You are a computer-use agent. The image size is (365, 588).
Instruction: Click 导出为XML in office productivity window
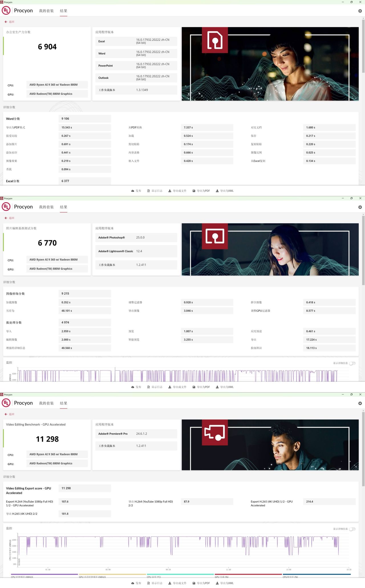click(x=225, y=191)
